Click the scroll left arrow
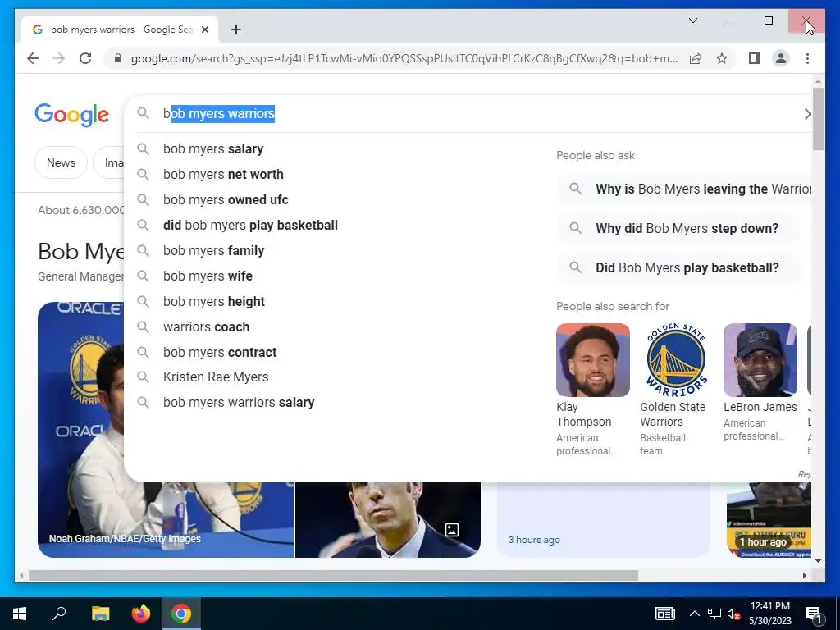Viewport: 840px width, 630px height. 21,575
